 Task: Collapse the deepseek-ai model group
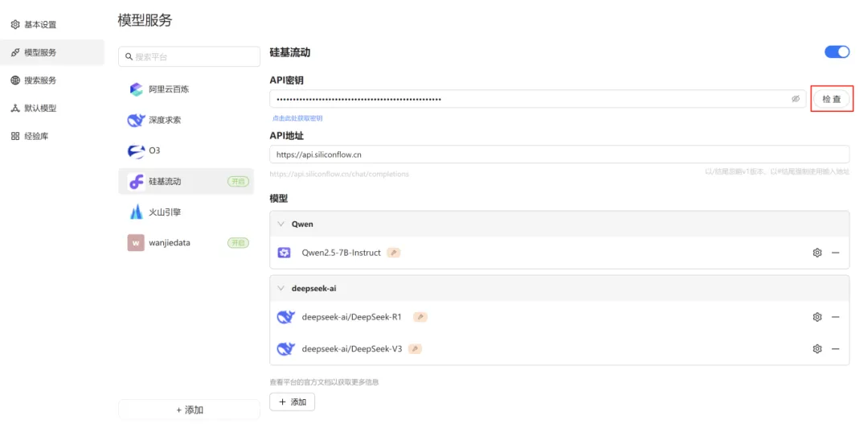[280, 288]
